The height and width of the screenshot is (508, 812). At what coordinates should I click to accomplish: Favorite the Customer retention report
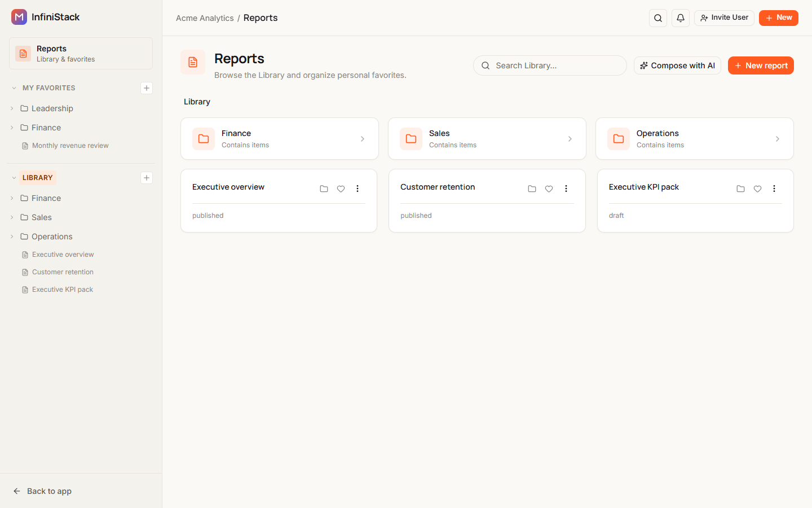point(549,189)
